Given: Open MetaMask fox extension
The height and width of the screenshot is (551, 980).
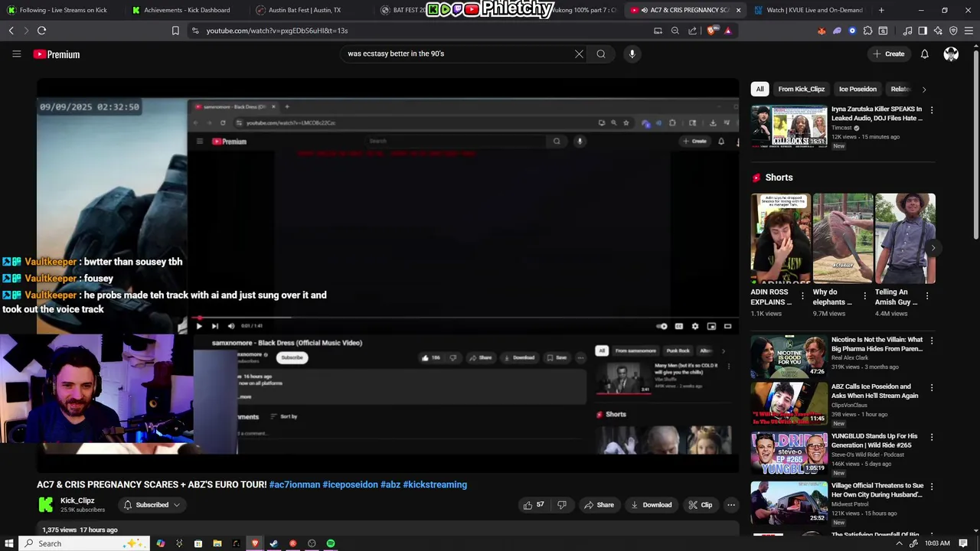Looking at the screenshot, I should click(822, 31).
